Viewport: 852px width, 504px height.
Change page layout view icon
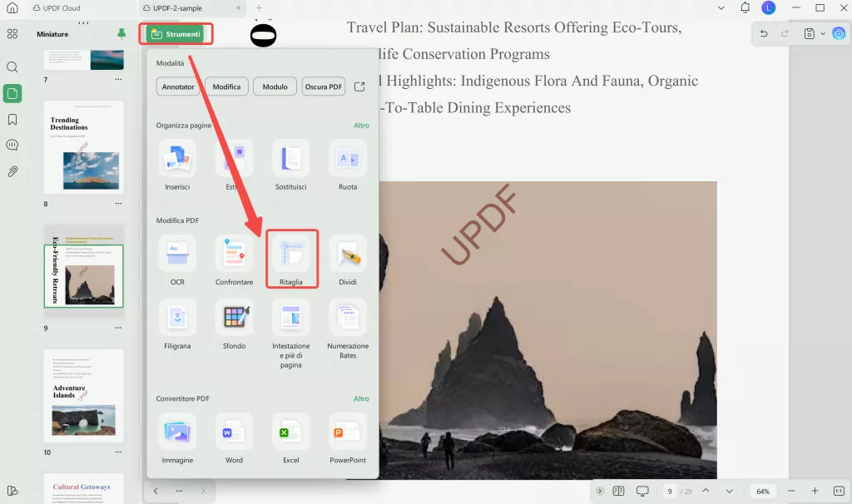pos(618,491)
